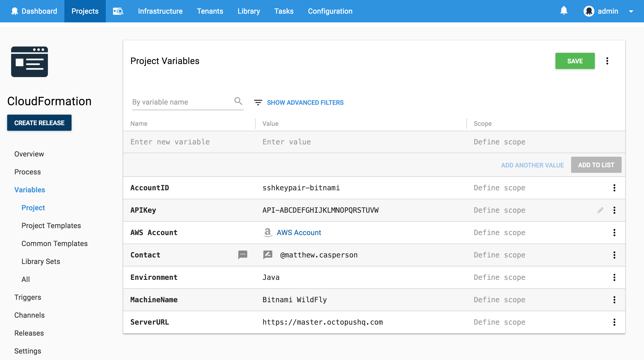
Task: Switch to the Infrastructure tab
Action: click(x=160, y=11)
